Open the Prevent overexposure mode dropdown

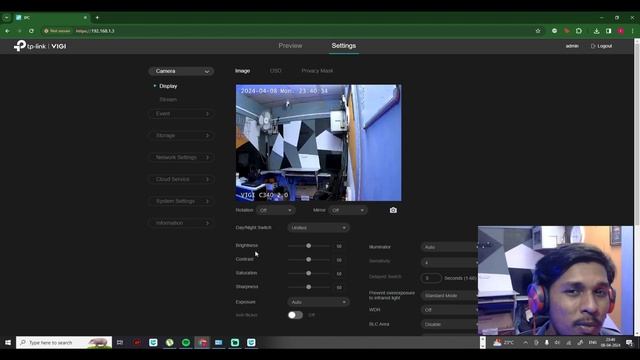tap(449, 296)
